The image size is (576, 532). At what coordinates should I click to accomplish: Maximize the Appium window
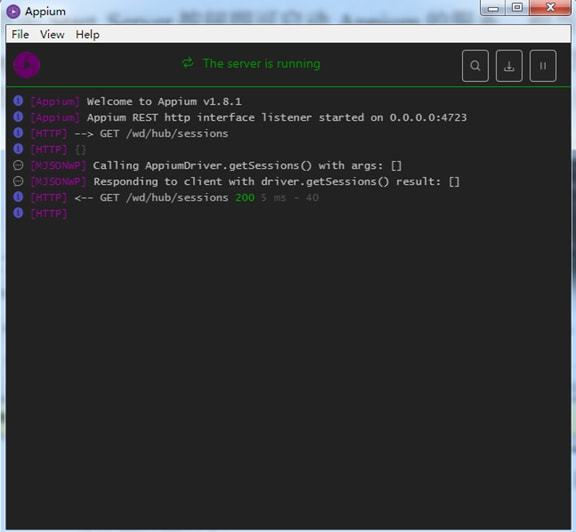tap(517, 8)
